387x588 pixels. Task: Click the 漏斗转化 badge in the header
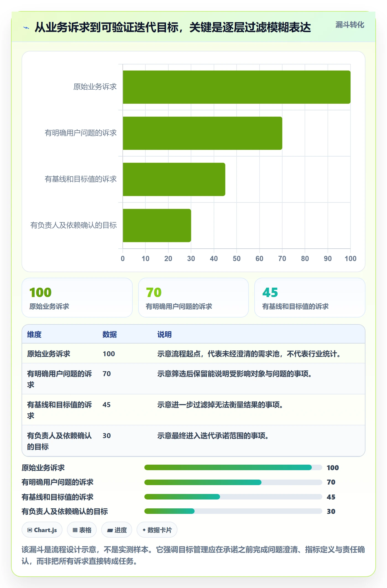(350, 25)
